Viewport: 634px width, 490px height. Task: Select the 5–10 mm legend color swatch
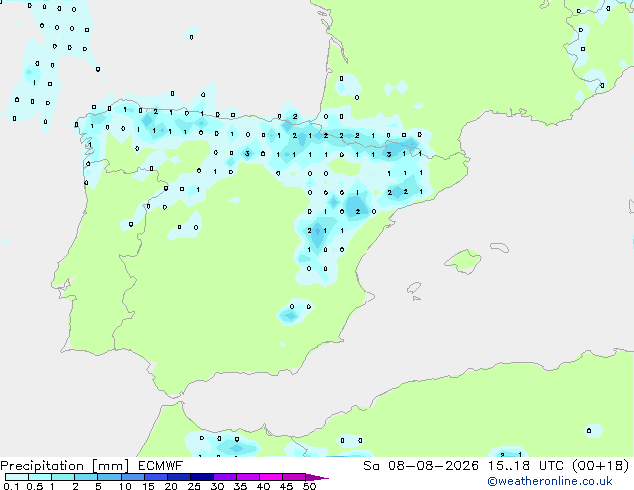[109, 477]
